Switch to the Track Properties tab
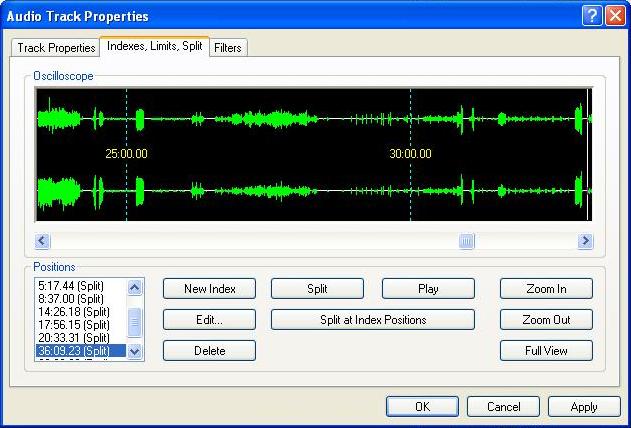 point(56,47)
